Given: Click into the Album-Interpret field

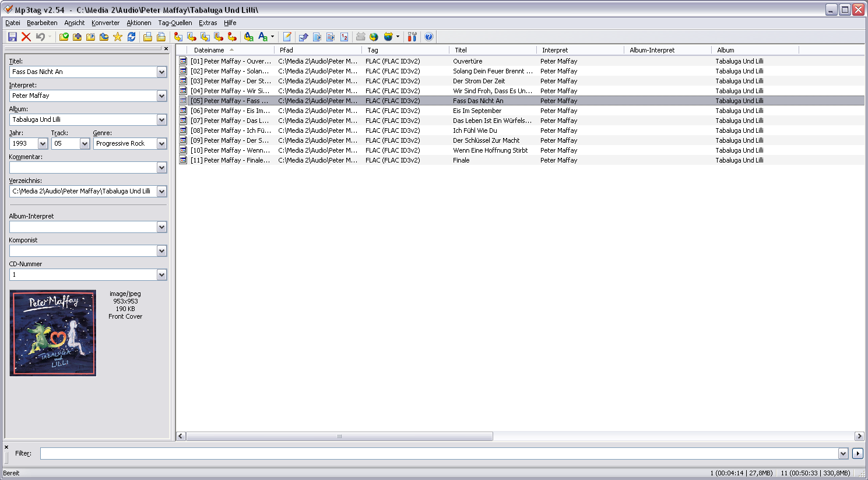Looking at the screenshot, I should [83, 227].
